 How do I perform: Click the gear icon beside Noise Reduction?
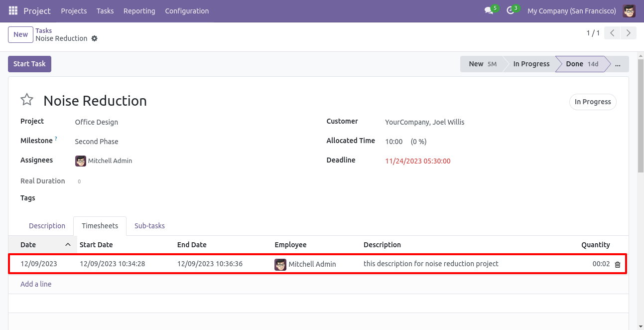click(x=95, y=38)
